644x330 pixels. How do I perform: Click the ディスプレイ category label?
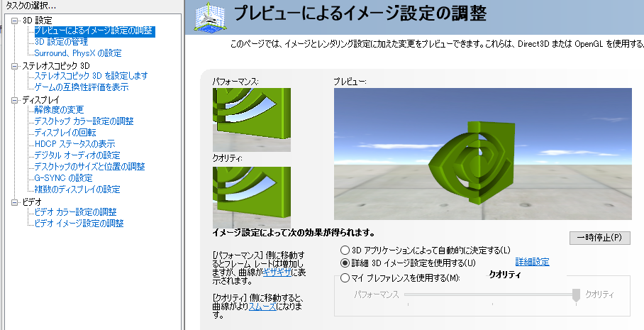pyautogui.click(x=40, y=100)
